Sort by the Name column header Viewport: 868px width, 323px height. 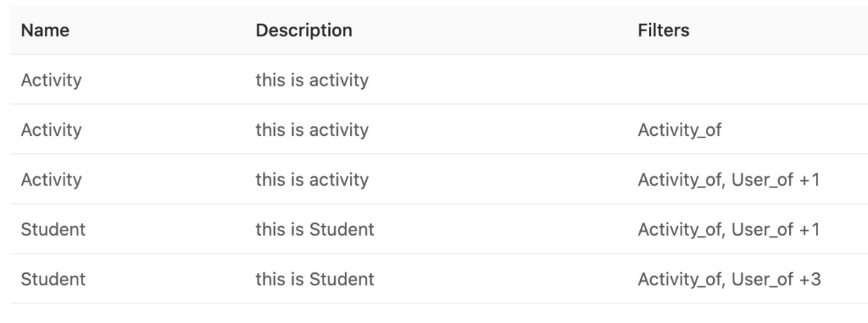pyautogui.click(x=45, y=31)
